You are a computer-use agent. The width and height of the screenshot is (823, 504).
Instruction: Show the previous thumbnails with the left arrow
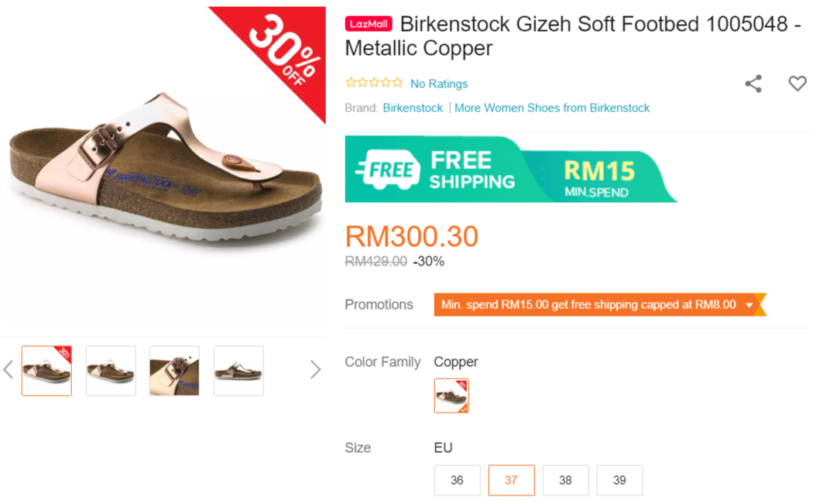point(9,370)
